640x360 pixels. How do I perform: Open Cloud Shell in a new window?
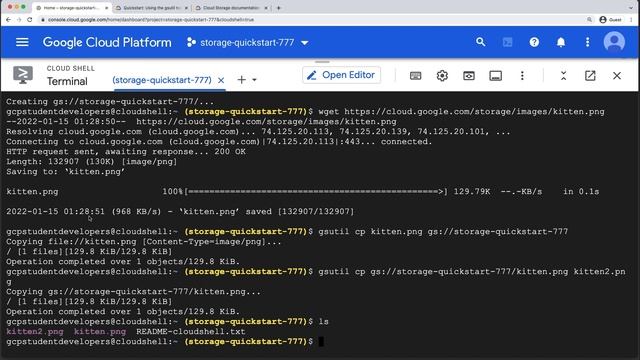coord(590,76)
